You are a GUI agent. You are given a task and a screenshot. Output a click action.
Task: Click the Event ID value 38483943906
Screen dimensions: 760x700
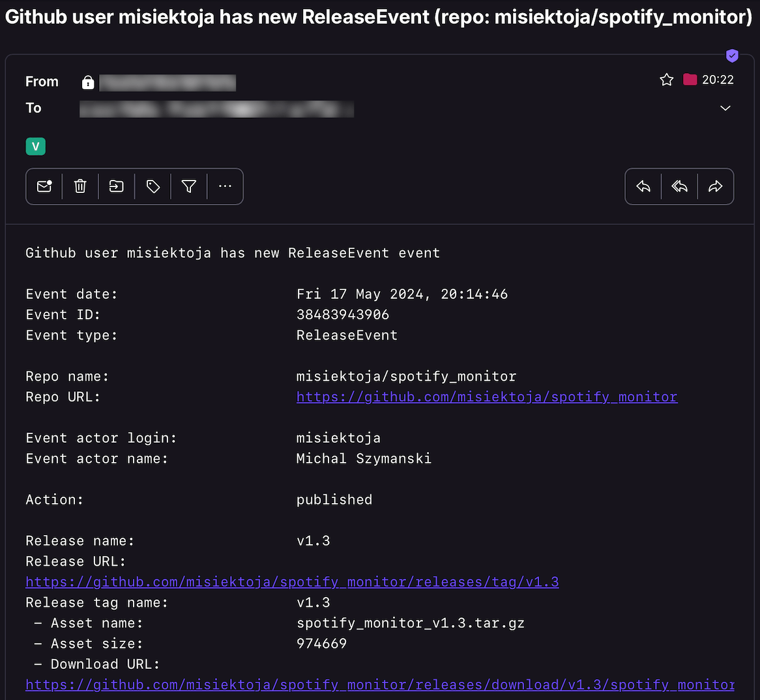point(343,315)
